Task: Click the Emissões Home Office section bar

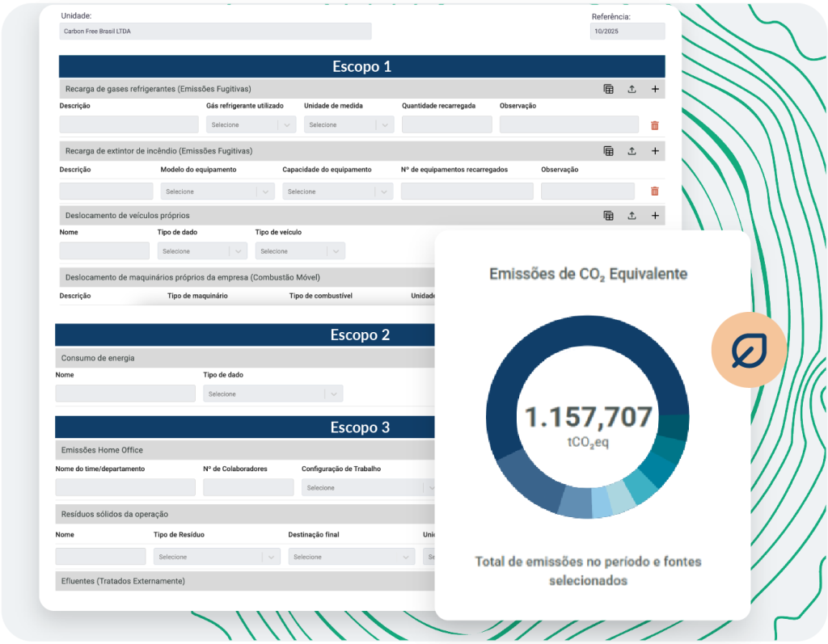Action: 245,450
